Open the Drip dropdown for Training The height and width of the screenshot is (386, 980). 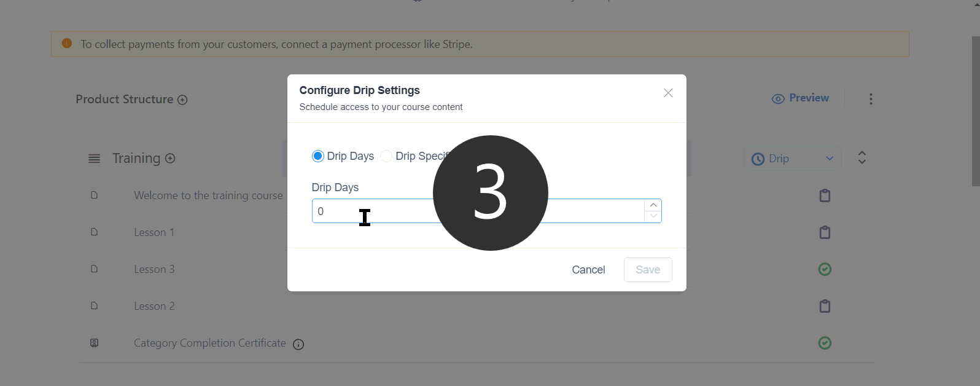[792, 159]
